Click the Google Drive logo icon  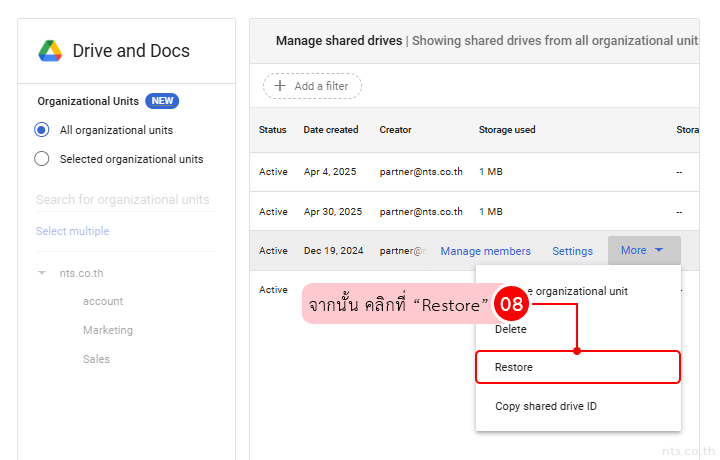(51, 51)
